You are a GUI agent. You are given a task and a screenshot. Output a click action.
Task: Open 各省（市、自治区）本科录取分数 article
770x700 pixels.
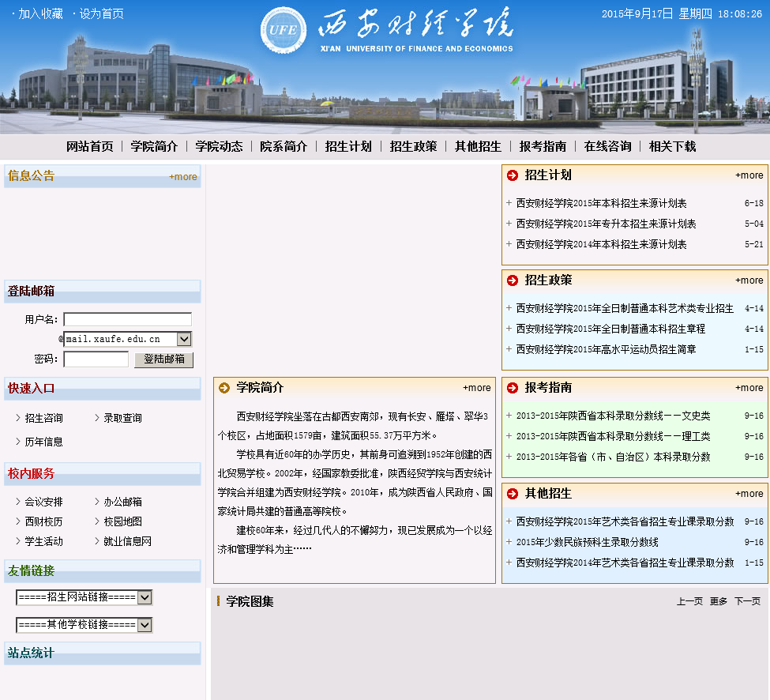[613, 457]
